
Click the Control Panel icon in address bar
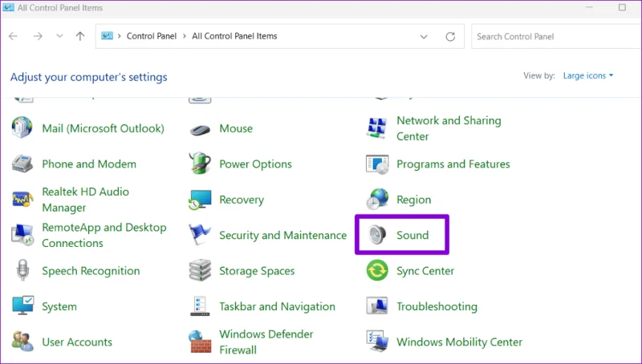107,36
